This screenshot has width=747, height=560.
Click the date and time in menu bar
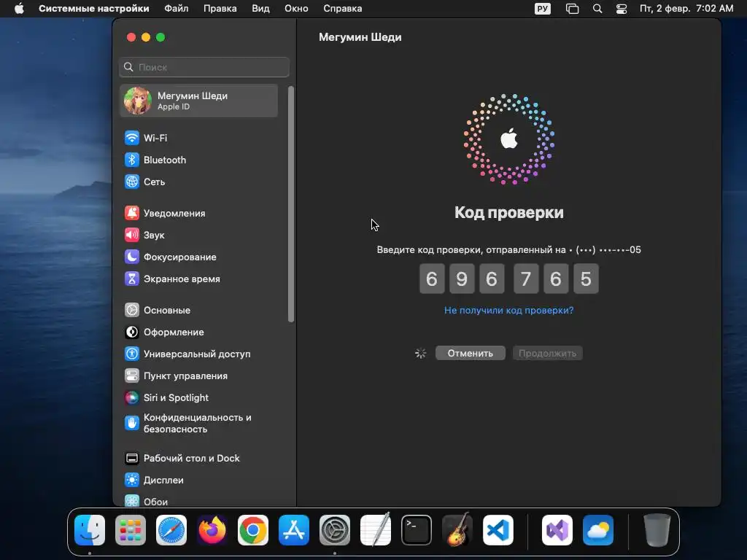coord(686,9)
